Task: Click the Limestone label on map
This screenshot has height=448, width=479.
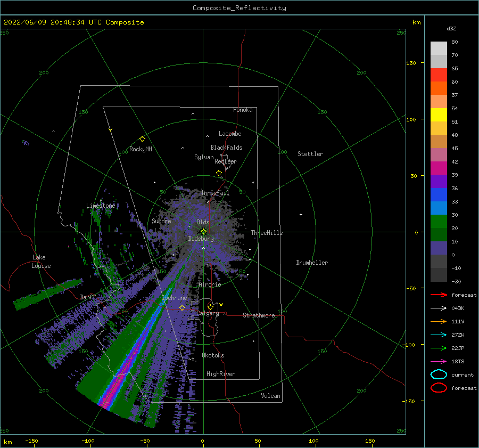Action: 101,206
